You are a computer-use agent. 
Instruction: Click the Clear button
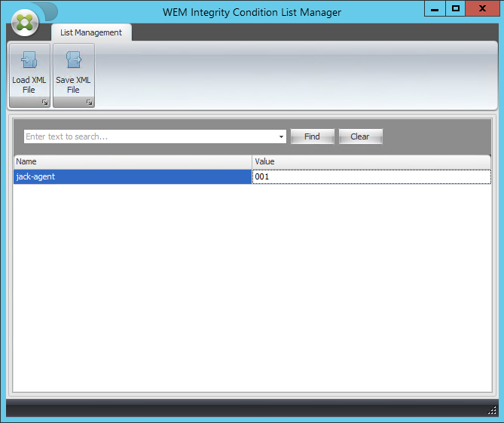tap(360, 136)
